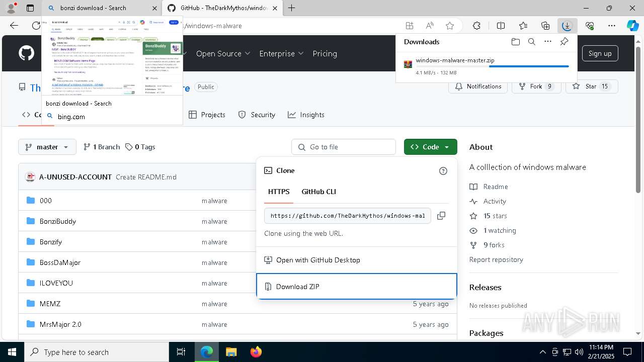
Task: Open A-UNUSED-ACCOUNT committer profile link
Action: [75, 177]
